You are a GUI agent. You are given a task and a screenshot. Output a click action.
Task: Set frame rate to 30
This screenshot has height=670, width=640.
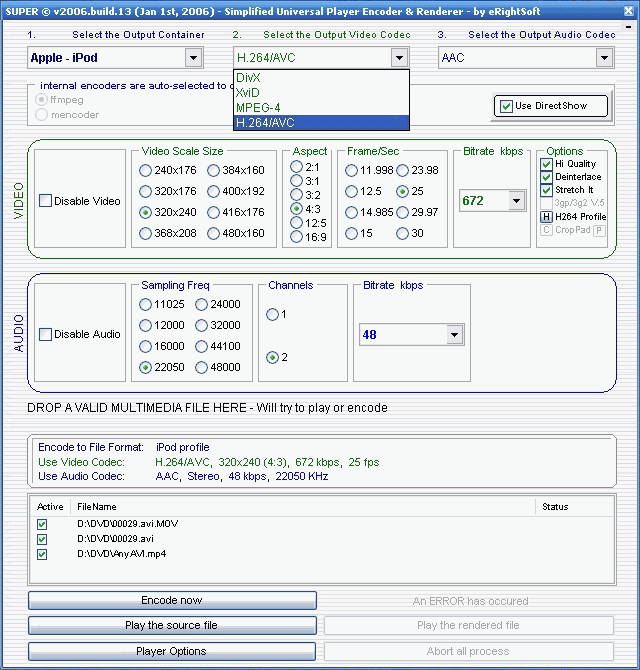pos(402,234)
